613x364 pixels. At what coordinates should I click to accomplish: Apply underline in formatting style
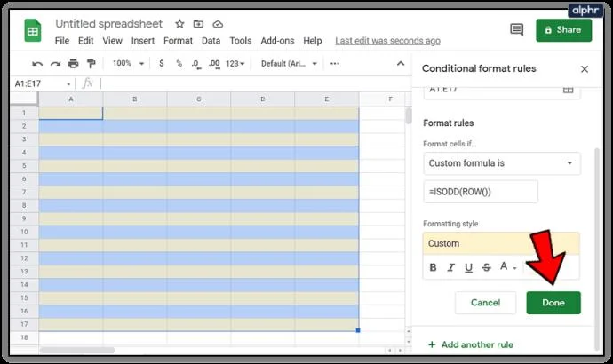tap(468, 267)
